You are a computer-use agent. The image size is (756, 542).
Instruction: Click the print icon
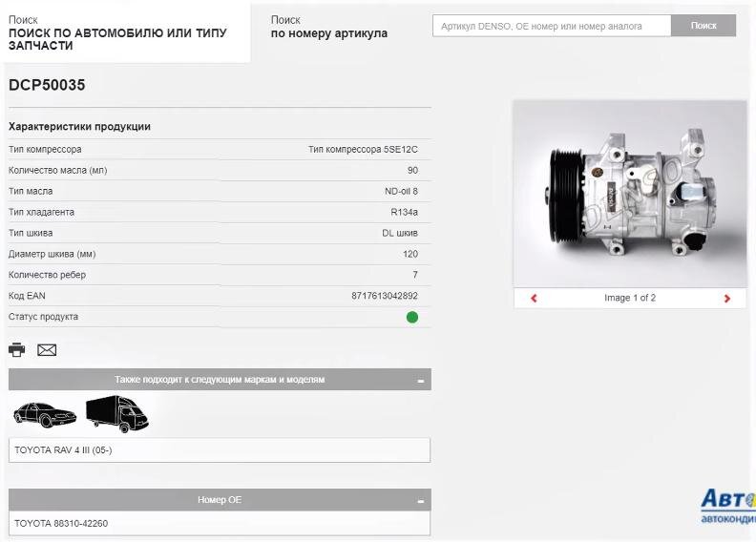pos(17,349)
